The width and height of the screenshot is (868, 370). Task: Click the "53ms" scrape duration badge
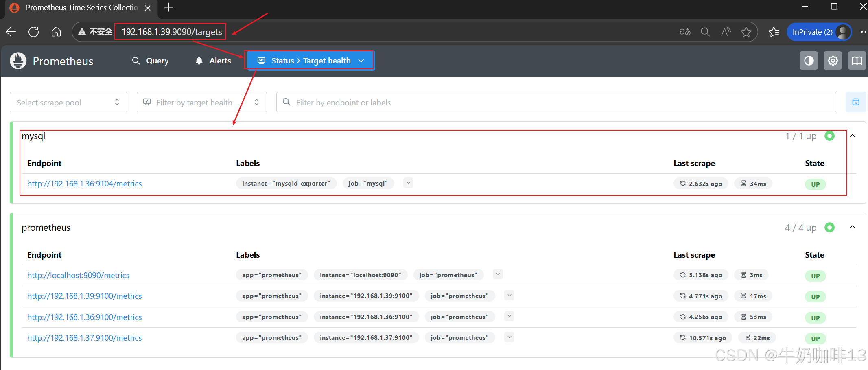pos(753,317)
